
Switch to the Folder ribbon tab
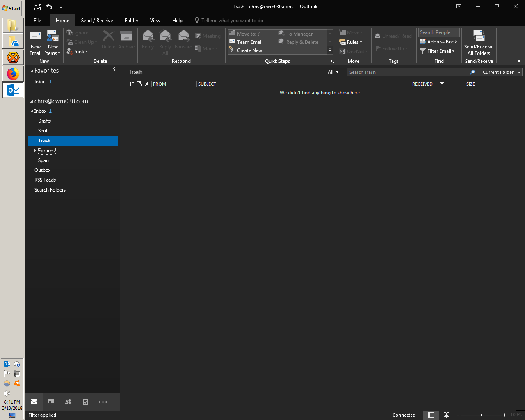click(131, 21)
